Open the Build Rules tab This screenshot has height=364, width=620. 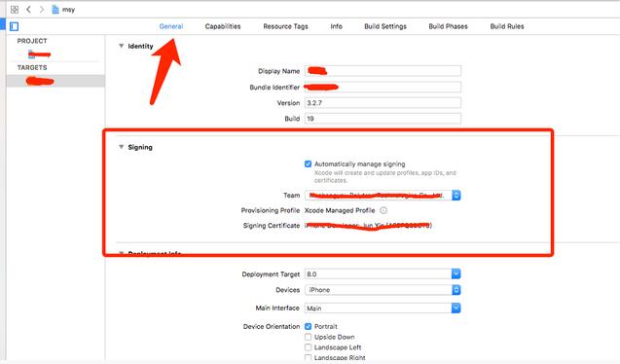tap(507, 26)
